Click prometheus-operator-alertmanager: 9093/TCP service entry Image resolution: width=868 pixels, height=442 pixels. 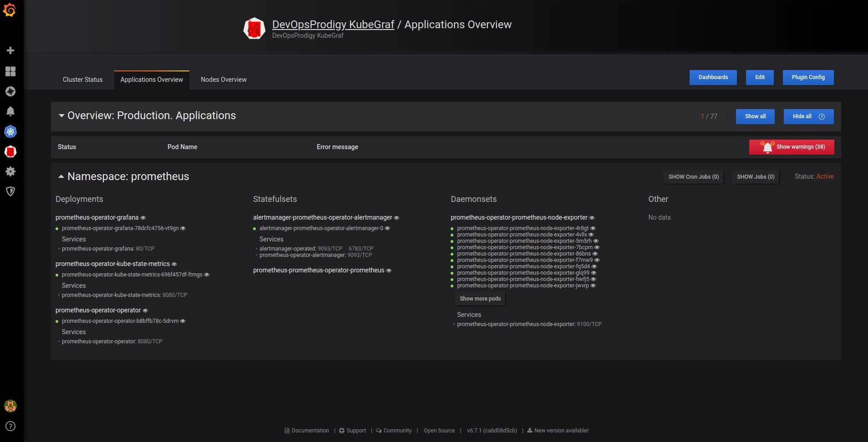316,255
